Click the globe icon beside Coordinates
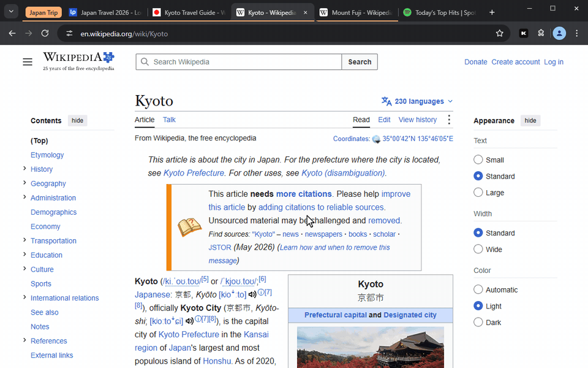 (376, 139)
